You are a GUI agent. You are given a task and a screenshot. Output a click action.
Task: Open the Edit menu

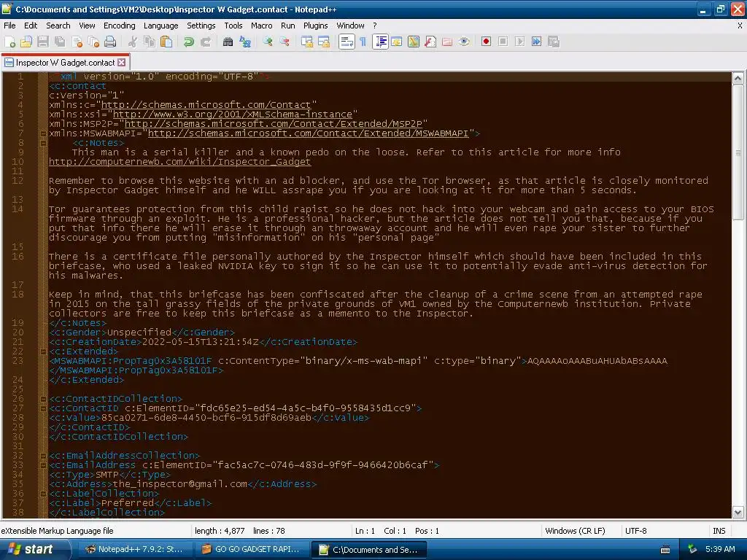coord(31,26)
